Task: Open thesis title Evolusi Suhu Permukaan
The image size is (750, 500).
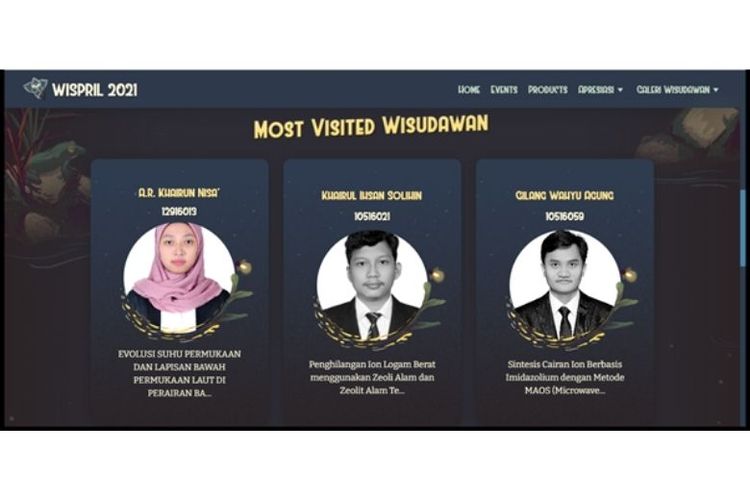Action: (179, 373)
